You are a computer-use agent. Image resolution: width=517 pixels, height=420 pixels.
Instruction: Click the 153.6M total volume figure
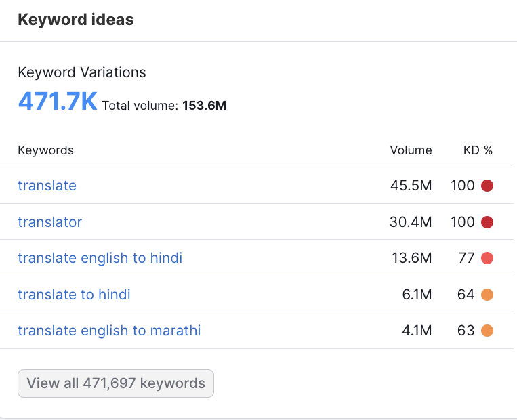(204, 106)
